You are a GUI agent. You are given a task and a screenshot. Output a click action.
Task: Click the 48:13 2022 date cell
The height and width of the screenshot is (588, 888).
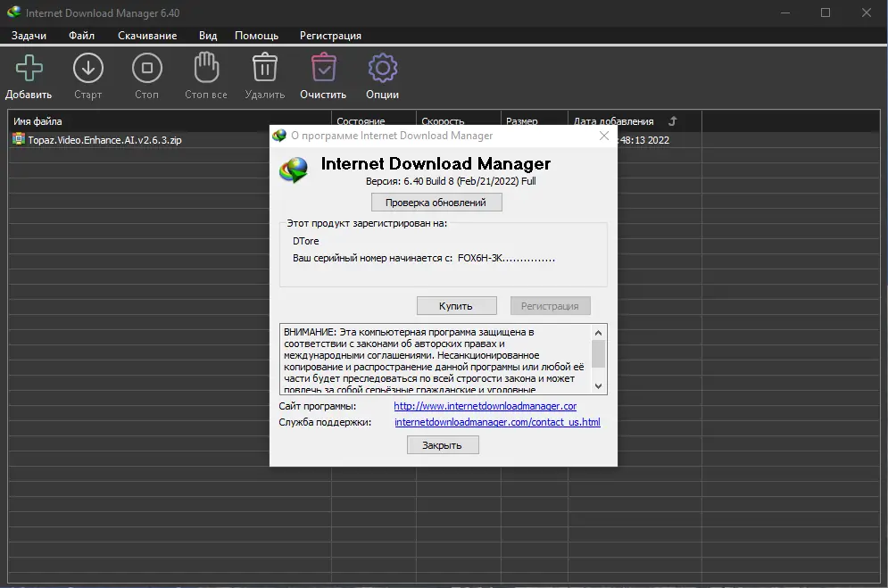click(644, 140)
